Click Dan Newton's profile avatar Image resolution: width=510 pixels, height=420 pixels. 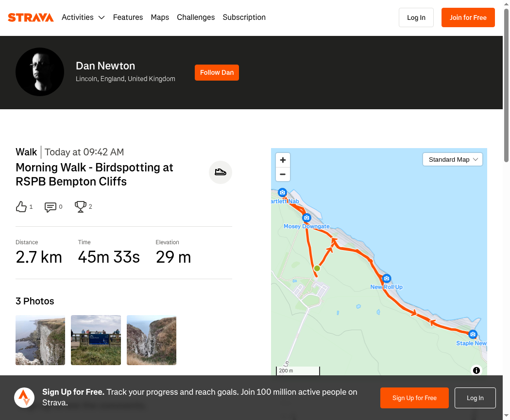tap(40, 72)
